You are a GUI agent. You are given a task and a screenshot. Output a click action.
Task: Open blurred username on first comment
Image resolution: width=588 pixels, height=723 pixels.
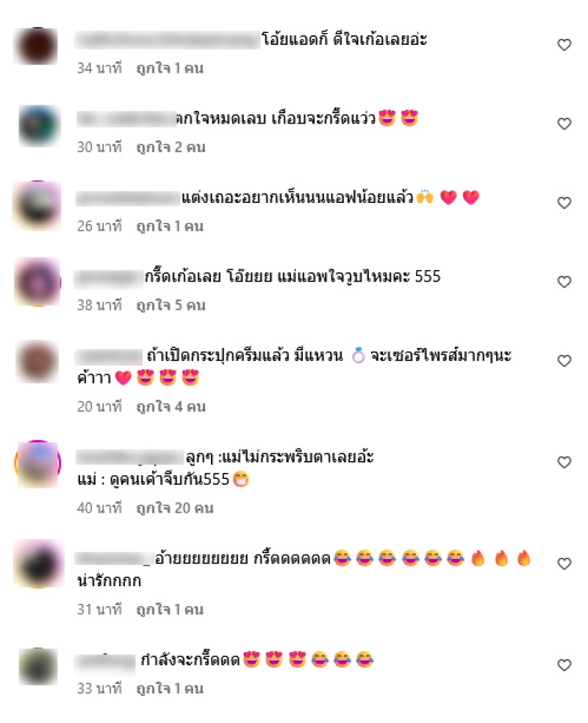pos(168,40)
